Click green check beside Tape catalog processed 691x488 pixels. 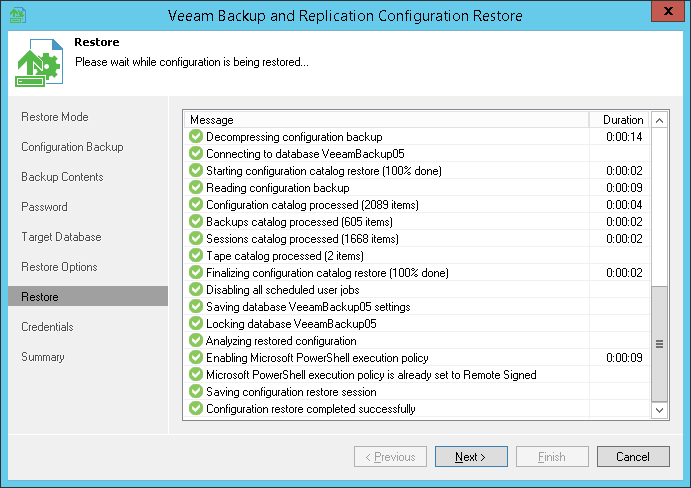tap(196, 256)
